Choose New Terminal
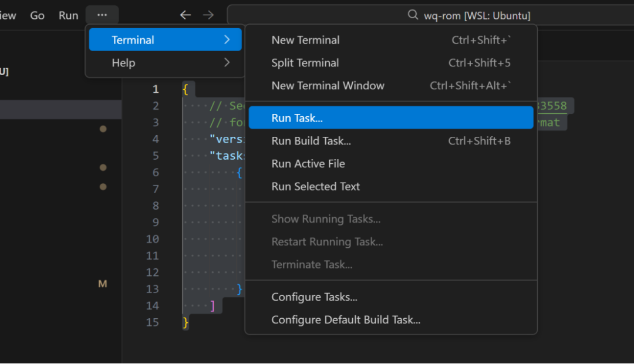Viewport: 634px width, 364px height. pos(390,40)
